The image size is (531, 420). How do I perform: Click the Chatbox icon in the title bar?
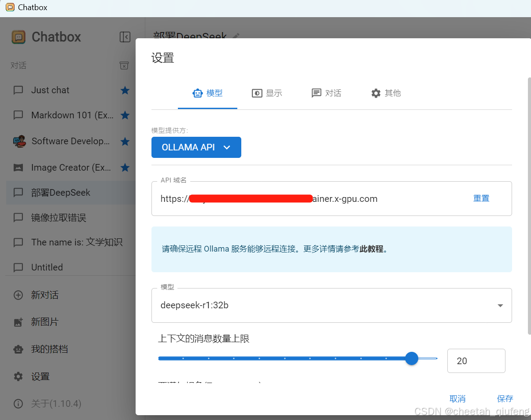10,7
